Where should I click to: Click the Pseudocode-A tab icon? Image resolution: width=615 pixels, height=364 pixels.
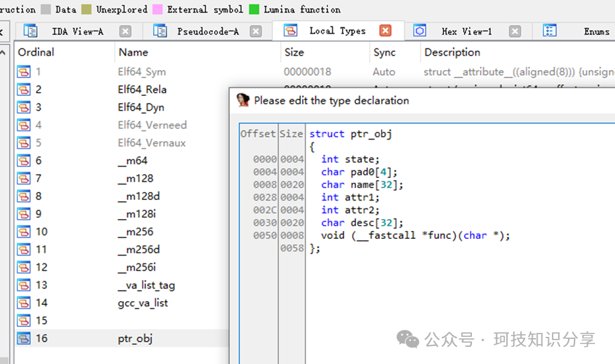(x=160, y=31)
